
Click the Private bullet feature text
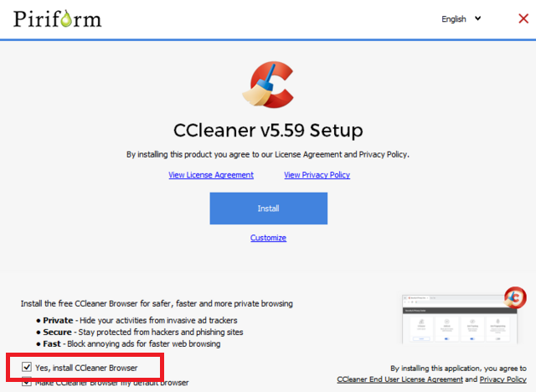coord(140,320)
